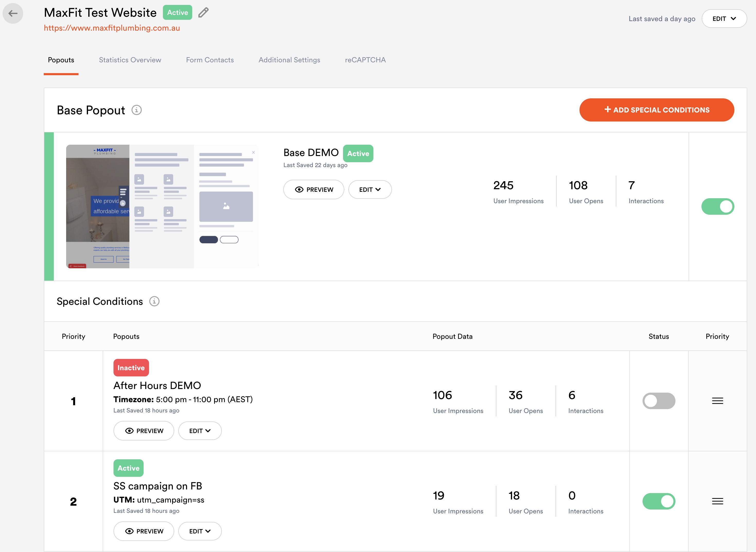This screenshot has height=552, width=756.
Task: Turn off the Base DEMO popout toggle
Action: click(718, 206)
